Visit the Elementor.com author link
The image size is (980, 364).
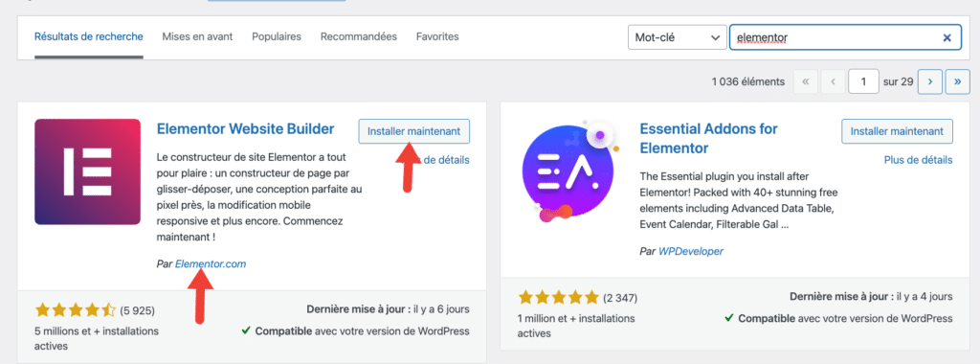click(211, 264)
